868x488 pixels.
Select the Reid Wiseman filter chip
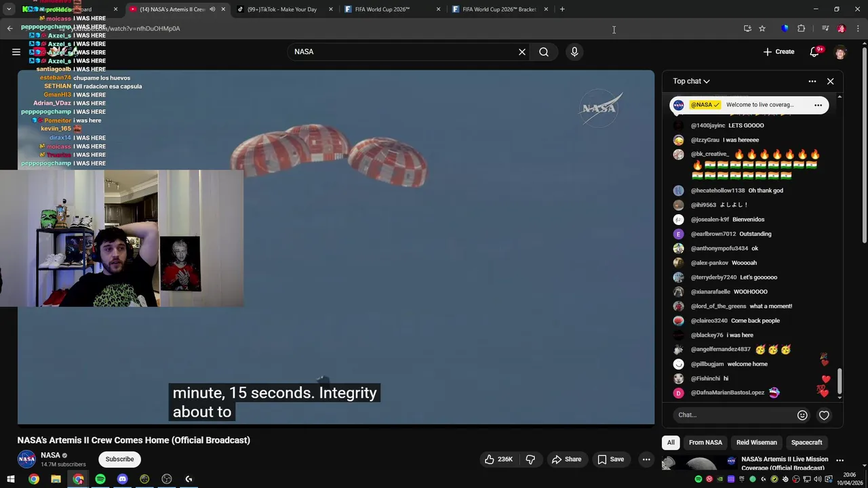(757, 443)
